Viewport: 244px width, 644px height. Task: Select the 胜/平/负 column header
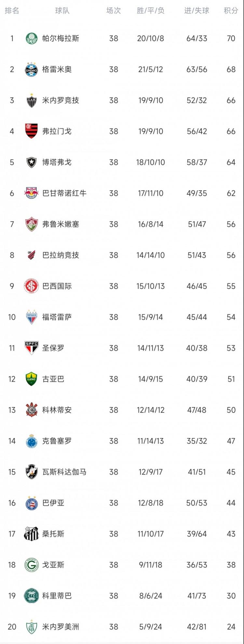click(150, 11)
